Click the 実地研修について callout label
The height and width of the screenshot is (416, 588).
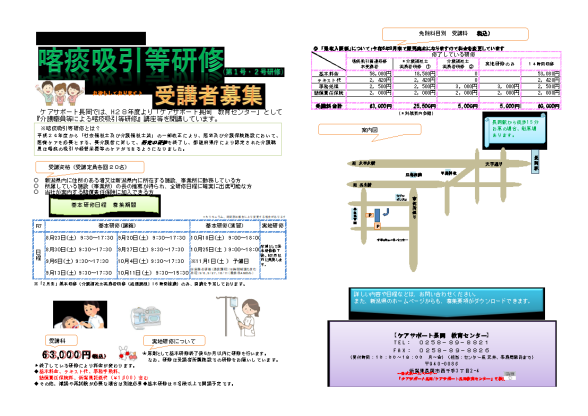pyautogui.click(x=174, y=341)
